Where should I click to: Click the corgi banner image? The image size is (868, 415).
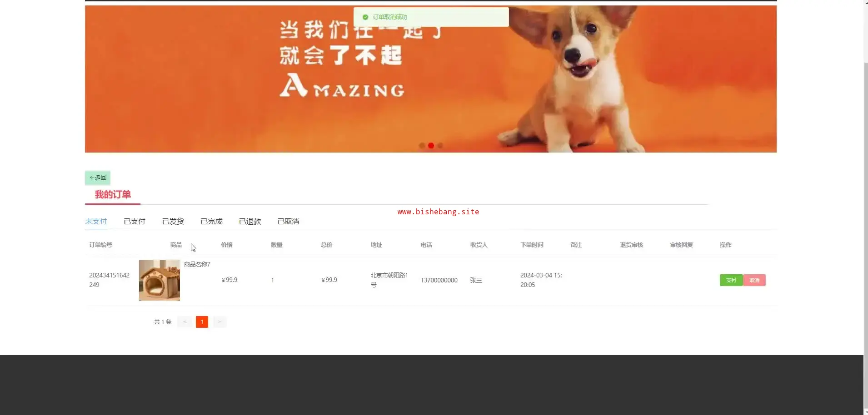[431, 79]
